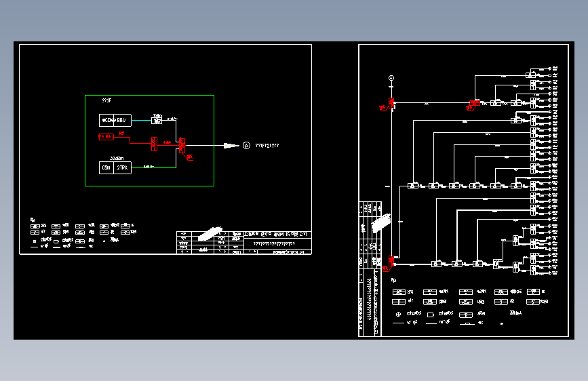Select the cyan line from WCDMA BBU
588x381 pixels.
(141, 121)
